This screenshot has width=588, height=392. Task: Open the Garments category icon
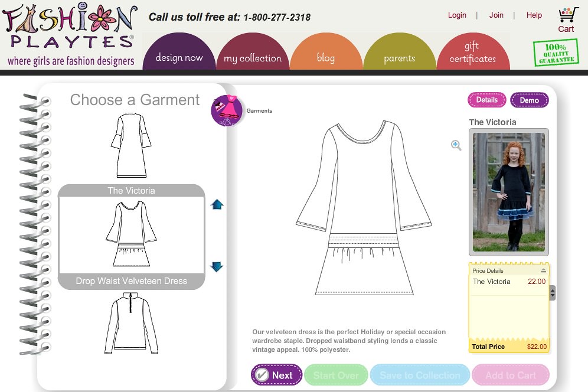[x=226, y=110]
